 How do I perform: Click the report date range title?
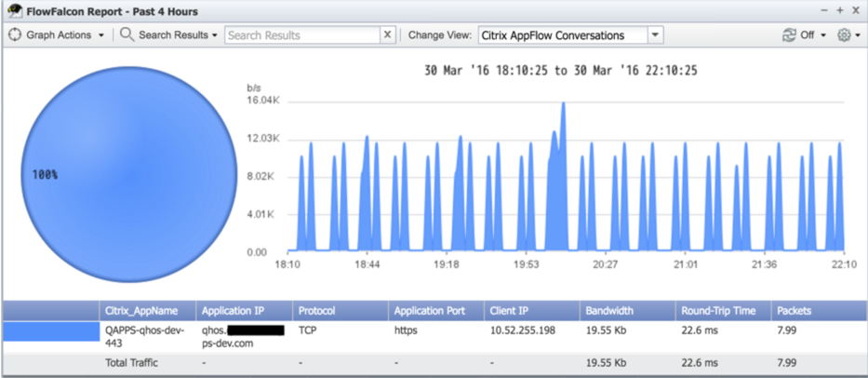point(561,71)
